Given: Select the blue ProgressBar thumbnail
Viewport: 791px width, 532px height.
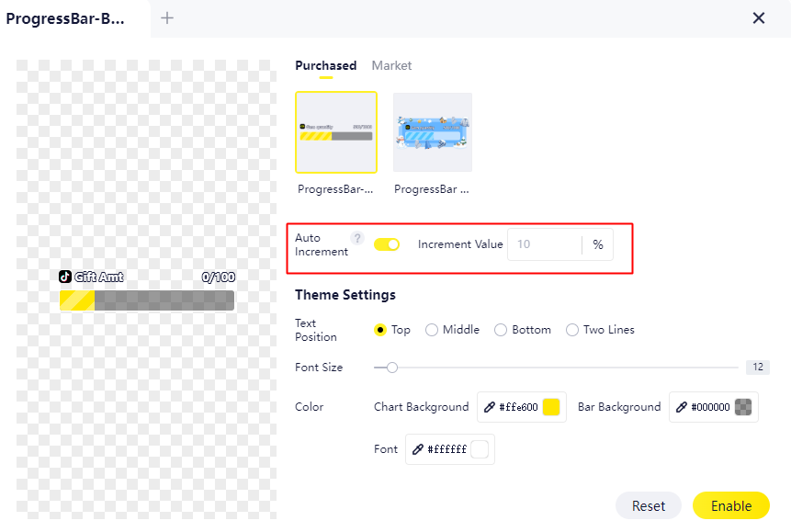Looking at the screenshot, I should [x=433, y=132].
